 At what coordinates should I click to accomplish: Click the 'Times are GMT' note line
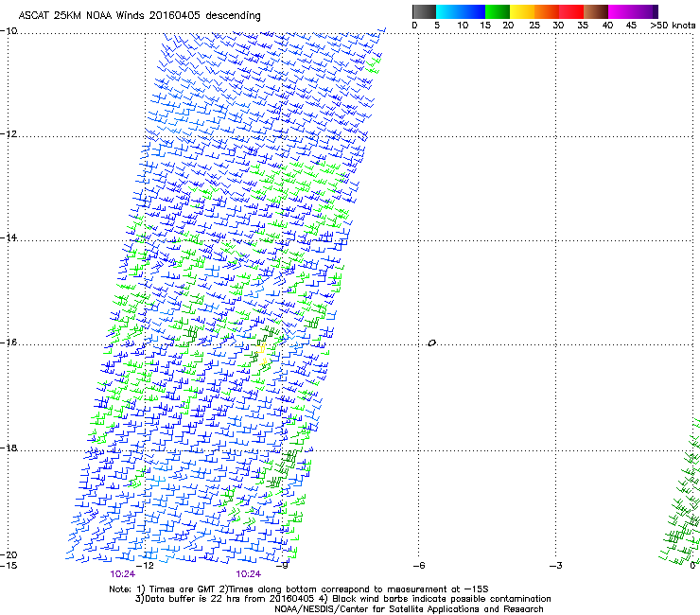click(x=298, y=589)
